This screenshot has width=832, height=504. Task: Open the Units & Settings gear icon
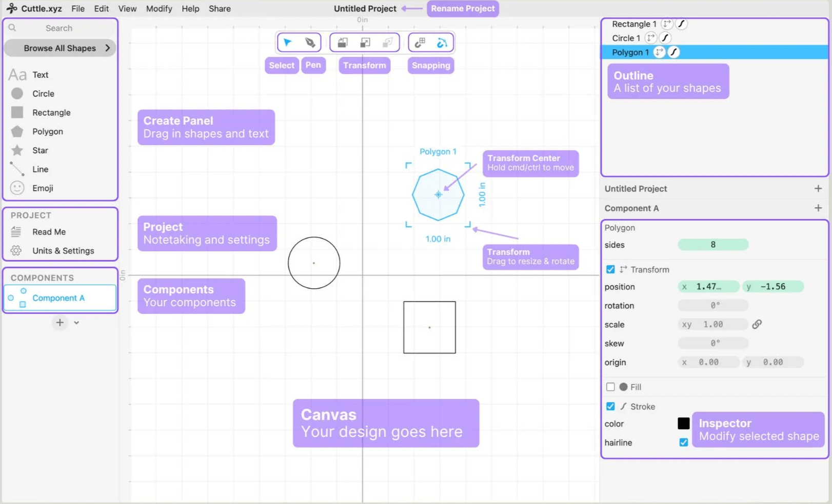16,251
